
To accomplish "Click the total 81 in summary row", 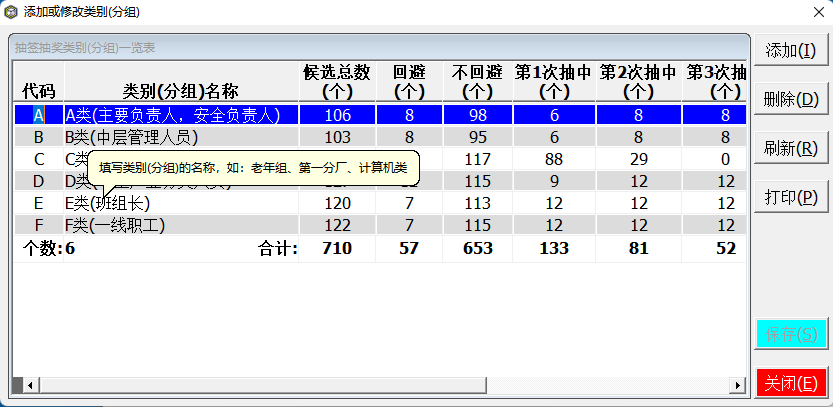I will [639, 248].
